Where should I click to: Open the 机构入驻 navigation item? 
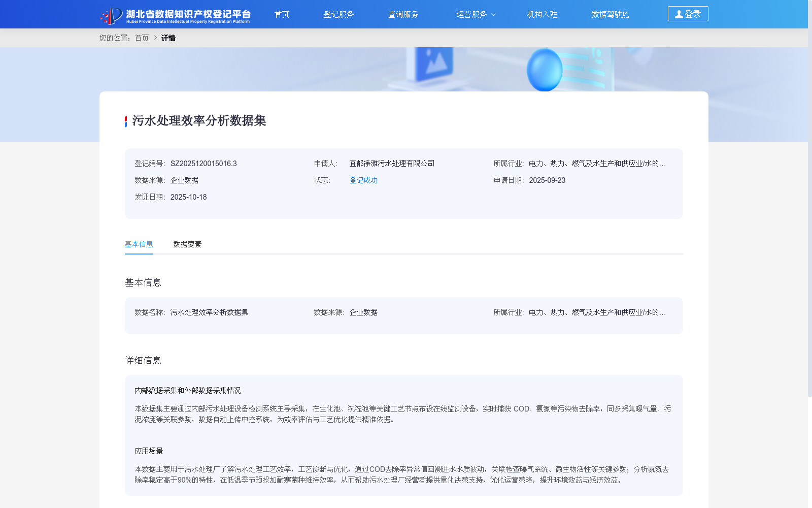coord(542,14)
